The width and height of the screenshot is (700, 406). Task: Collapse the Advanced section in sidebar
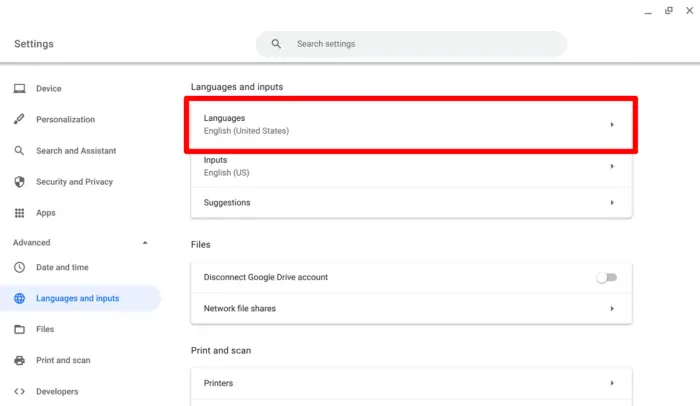(x=145, y=243)
